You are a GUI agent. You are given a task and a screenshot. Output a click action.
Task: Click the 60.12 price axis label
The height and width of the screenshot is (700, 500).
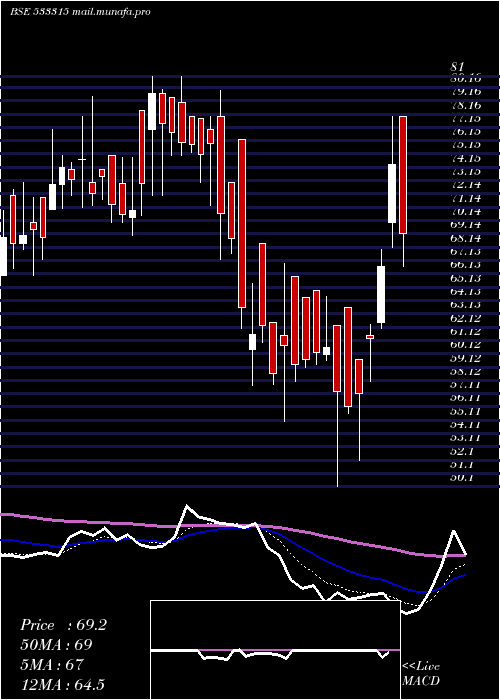point(466,345)
